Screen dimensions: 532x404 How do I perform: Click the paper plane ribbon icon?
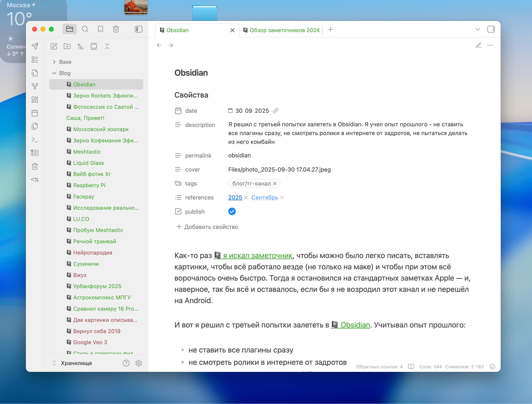(x=35, y=46)
